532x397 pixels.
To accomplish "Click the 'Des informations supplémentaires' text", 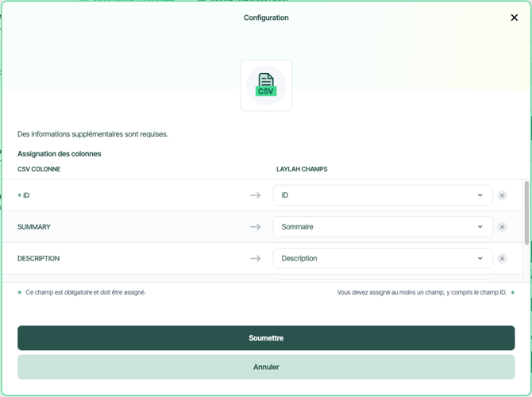I will coord(93,134).
